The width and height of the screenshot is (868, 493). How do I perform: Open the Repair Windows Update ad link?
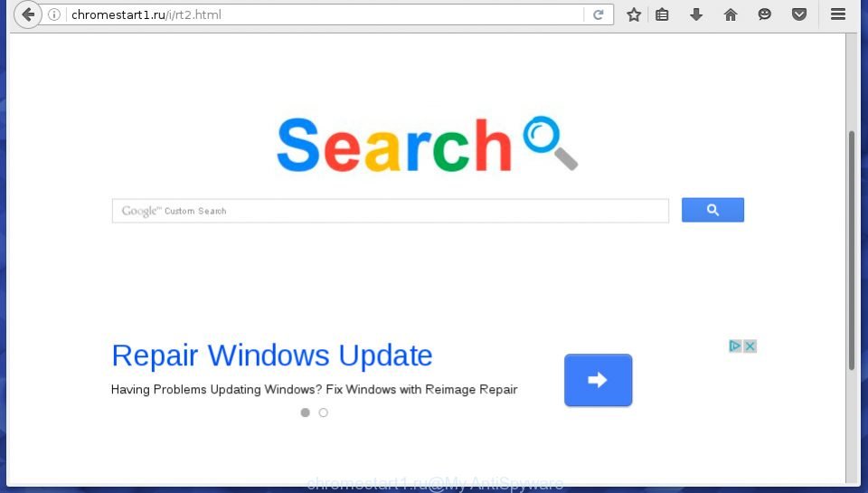(272, 356)
